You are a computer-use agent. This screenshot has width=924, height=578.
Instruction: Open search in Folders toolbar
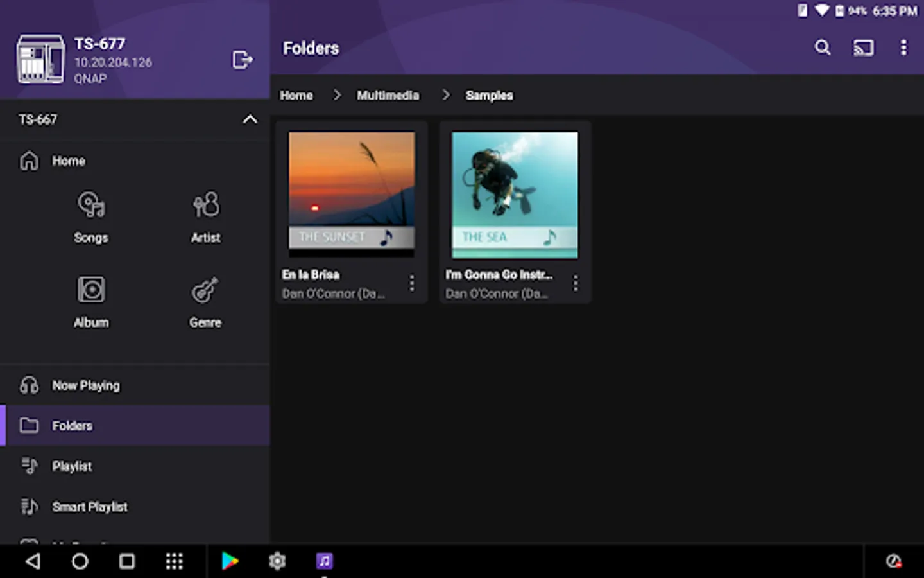coord(823,48)
